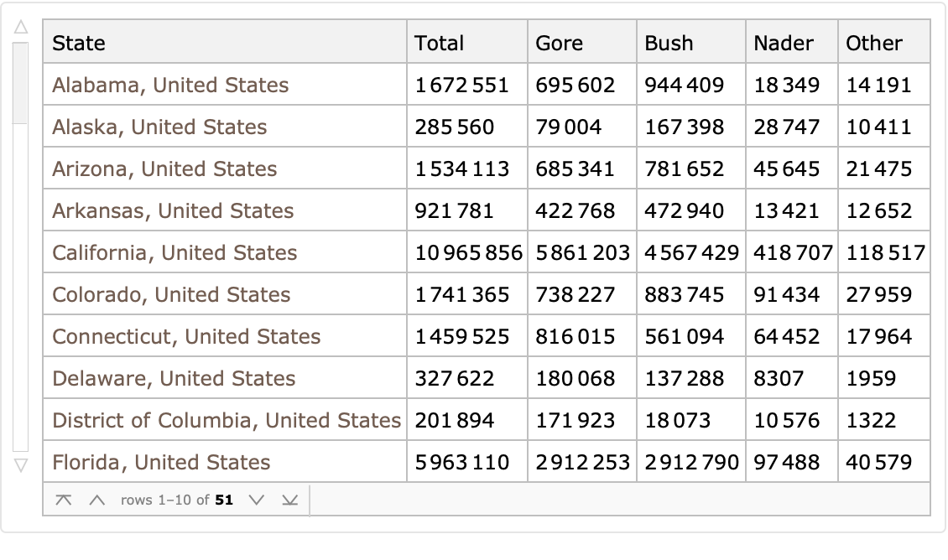Select the Gore column header
Viewport: 948px width, 560px height.
[559, 43]
